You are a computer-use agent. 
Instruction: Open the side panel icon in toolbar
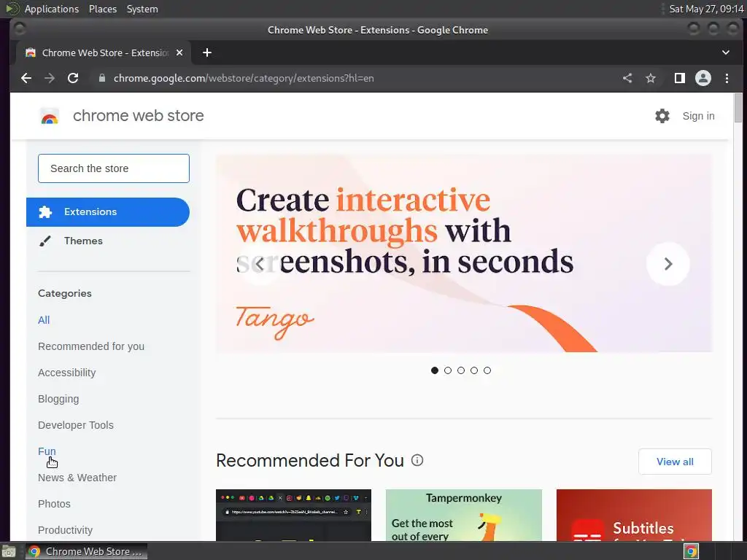click(680, 78)
